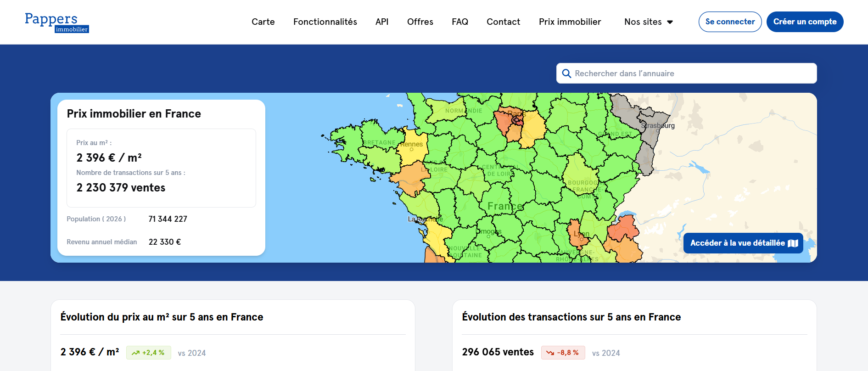Viewport: 868px width, 371px height.
Task: Click the 296 065 ventes figure
Action: pyautogui.click(x=498, y=352)
